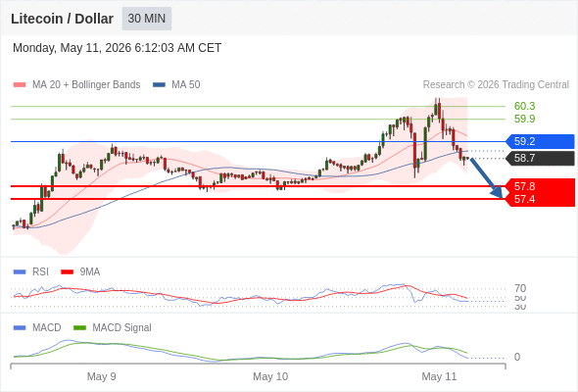Click the 30 MIN timeframe button
The image size is (578, 392).
[x=147, y=19]
